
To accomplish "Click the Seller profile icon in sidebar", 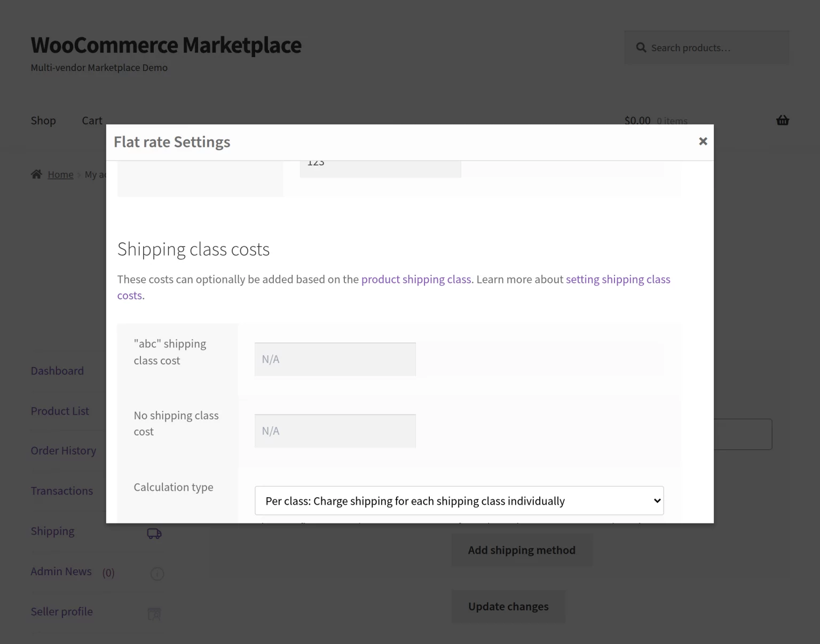I will (x=154, y=614).
